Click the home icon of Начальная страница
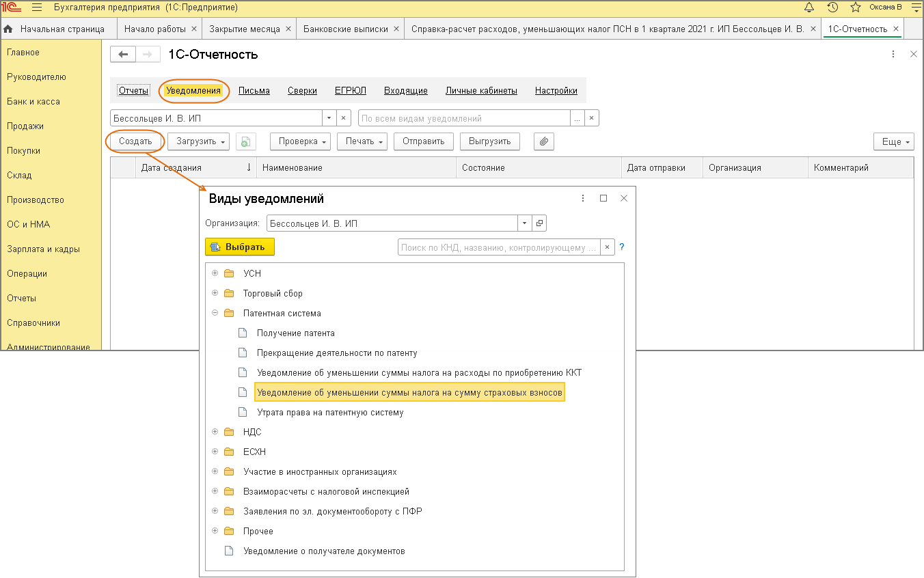The height and width of the screenshot is (578, 924). pyautogui.click(x=8, y=29)
